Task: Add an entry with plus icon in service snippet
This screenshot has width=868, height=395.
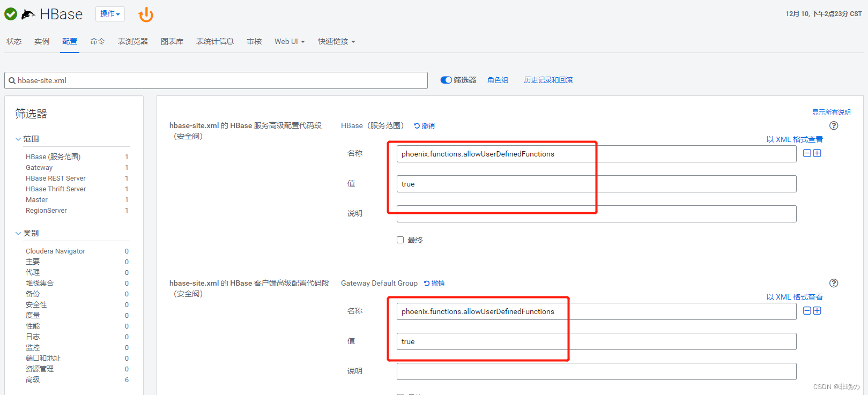Action: pyautogui.click(x=817, y=153)
